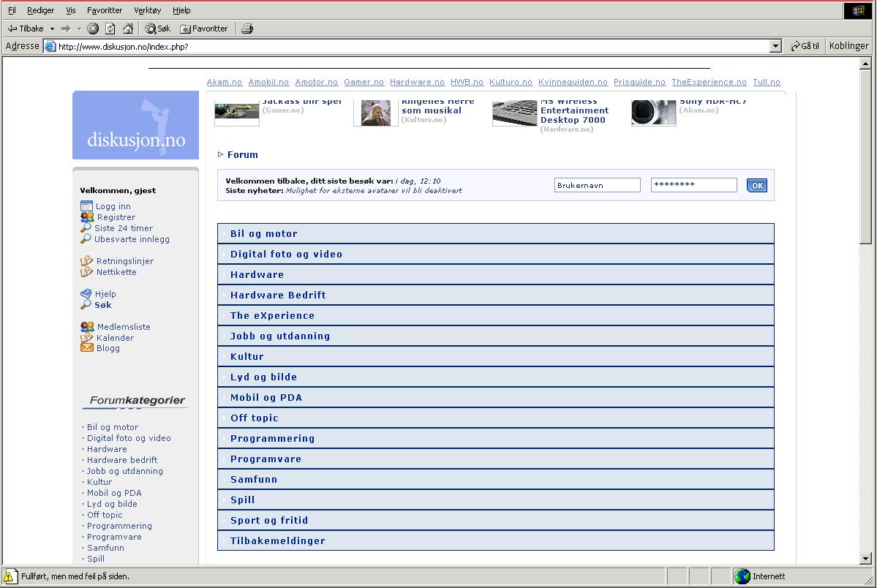Click the Kalender icon
This screenshot has height=588, width=877.
coord(87,338)
